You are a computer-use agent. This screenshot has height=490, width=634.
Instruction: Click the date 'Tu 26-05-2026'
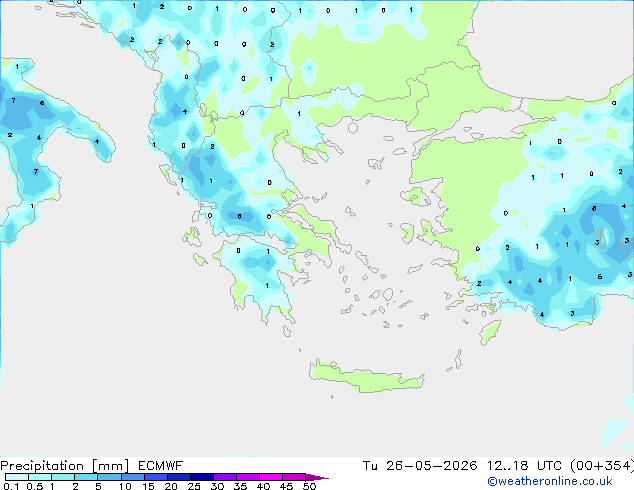point(420,466)
